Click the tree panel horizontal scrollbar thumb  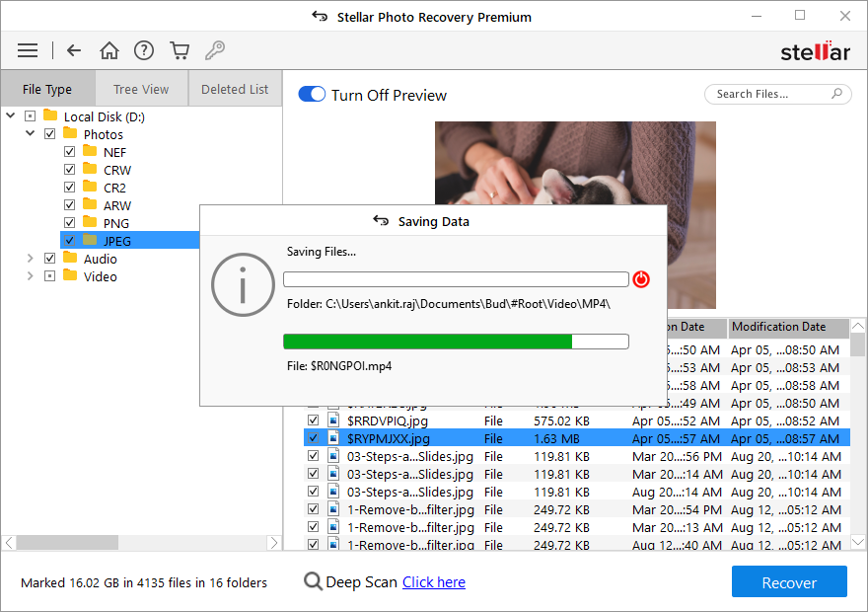[x=67, y=542]
